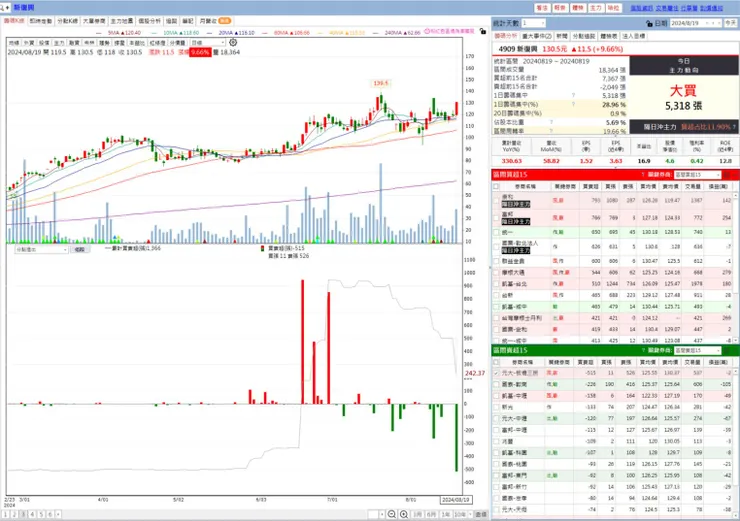Screen dimensions: 740x521
Task: Open the 分點進出 dropdown under the chart
Action: point(42,249)
